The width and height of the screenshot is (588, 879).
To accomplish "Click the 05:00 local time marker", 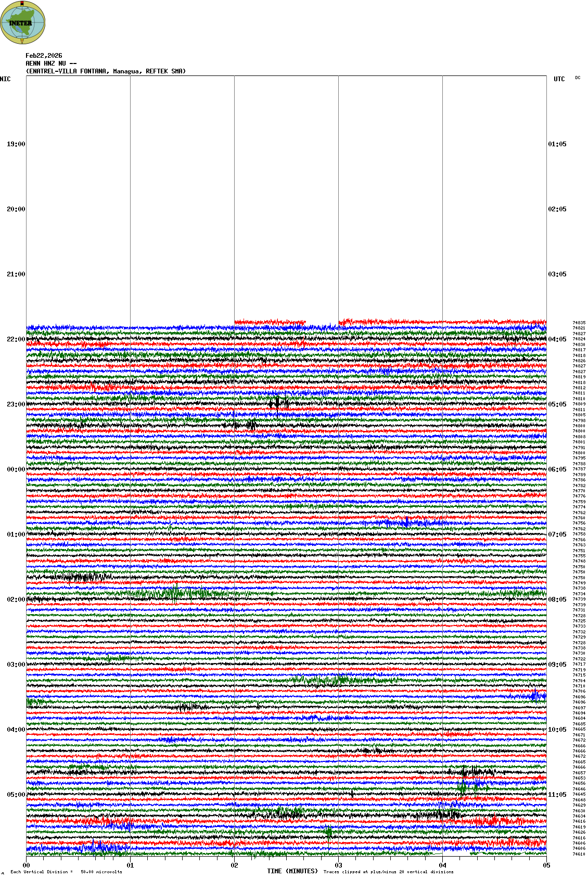I will click(16, 795).
